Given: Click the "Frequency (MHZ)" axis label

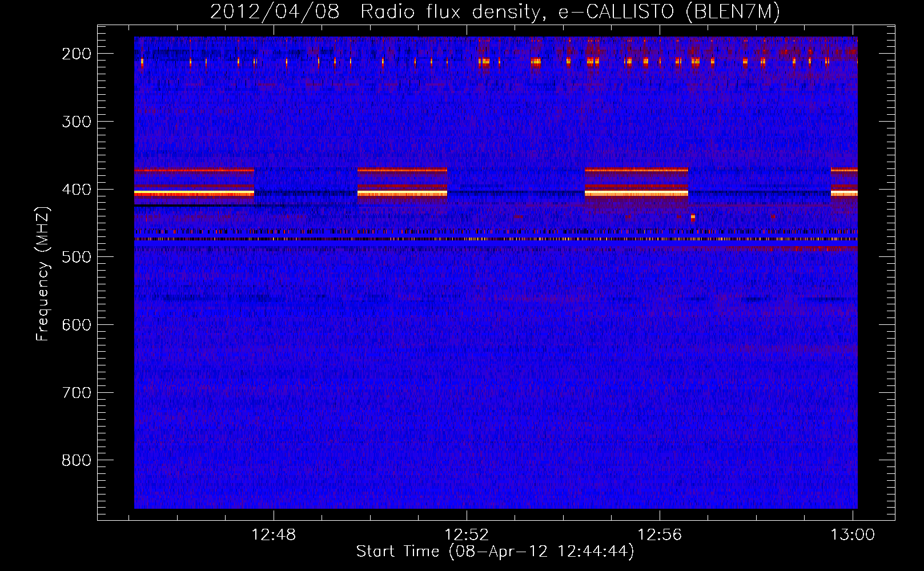Looking at the screenshot, I should coord(43,274).
